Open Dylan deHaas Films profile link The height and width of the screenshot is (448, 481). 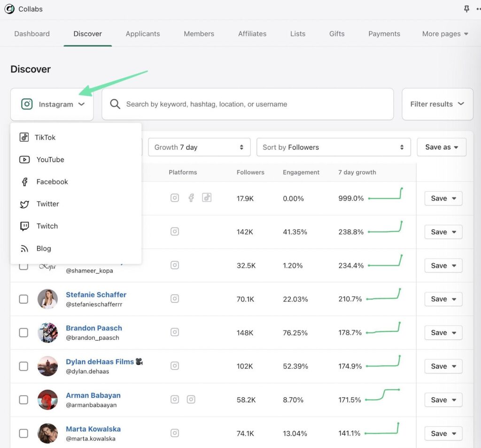100,362
